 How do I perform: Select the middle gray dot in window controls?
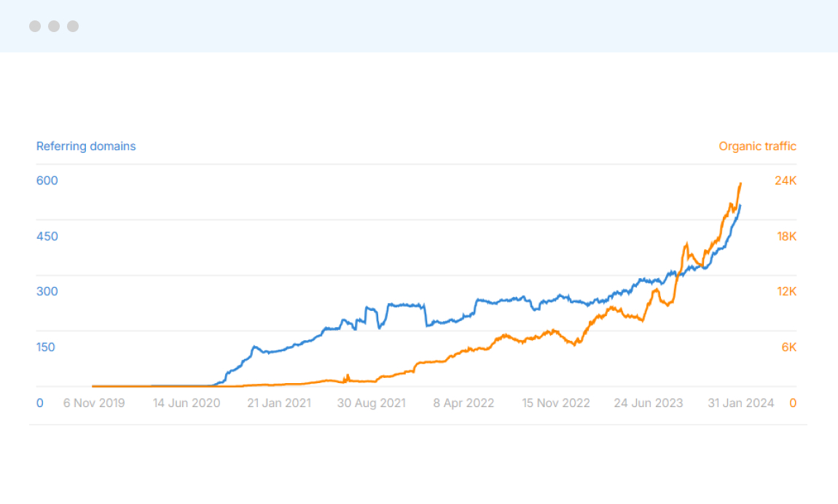[x=53, y=25]
